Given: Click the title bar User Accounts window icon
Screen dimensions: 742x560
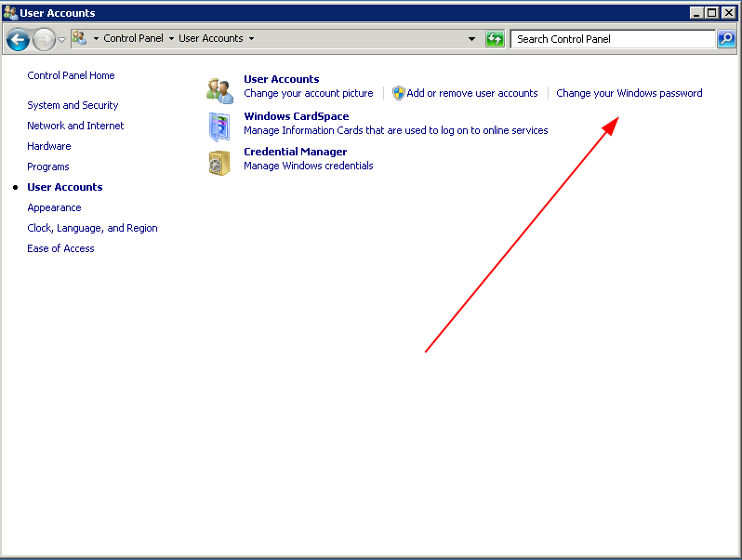Looking at the screenshot, I should pos(10,13).
